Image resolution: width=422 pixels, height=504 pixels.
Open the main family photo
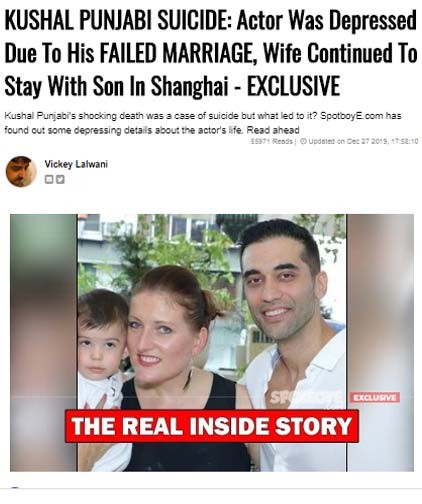212,343
